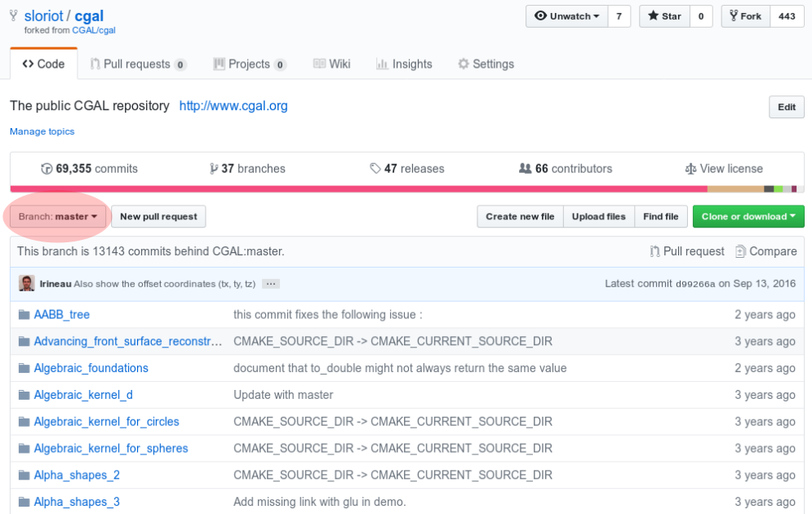
Task: Click Edit description button
Action: [x=786, y=107]
